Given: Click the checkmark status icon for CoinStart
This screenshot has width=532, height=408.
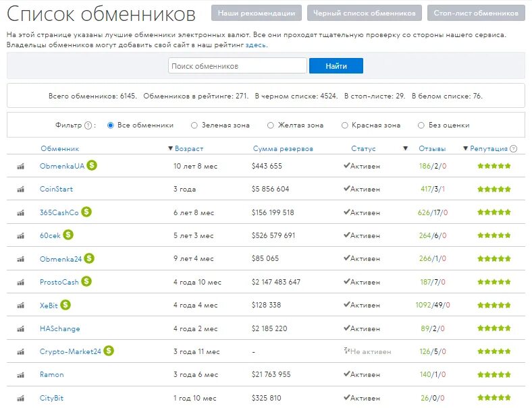Looking at the screenshot, I should 346,188.
